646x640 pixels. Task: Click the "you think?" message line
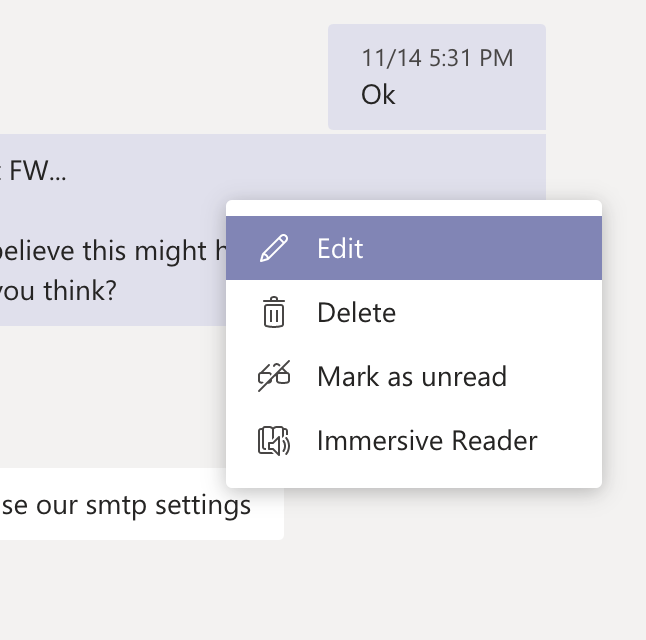58,291
